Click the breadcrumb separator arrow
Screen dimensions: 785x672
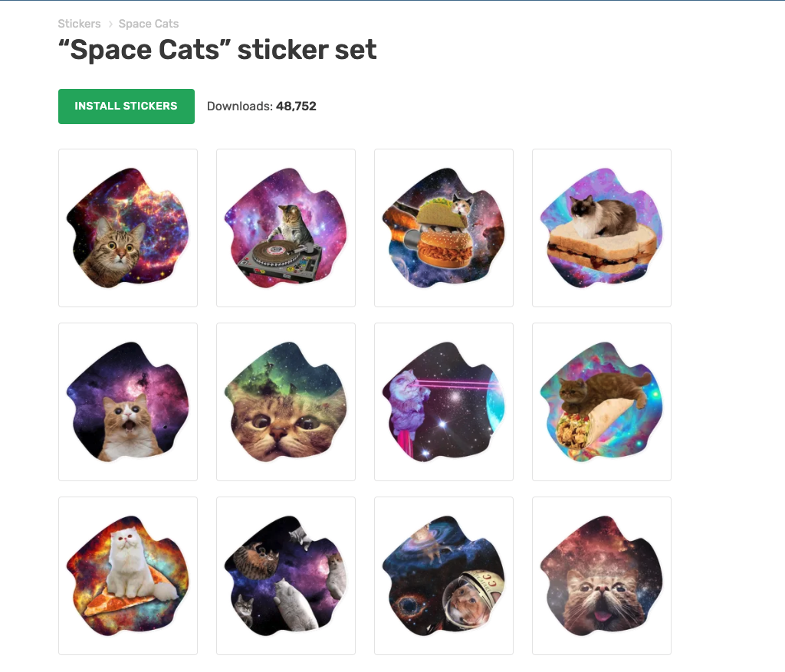[110, 25]
